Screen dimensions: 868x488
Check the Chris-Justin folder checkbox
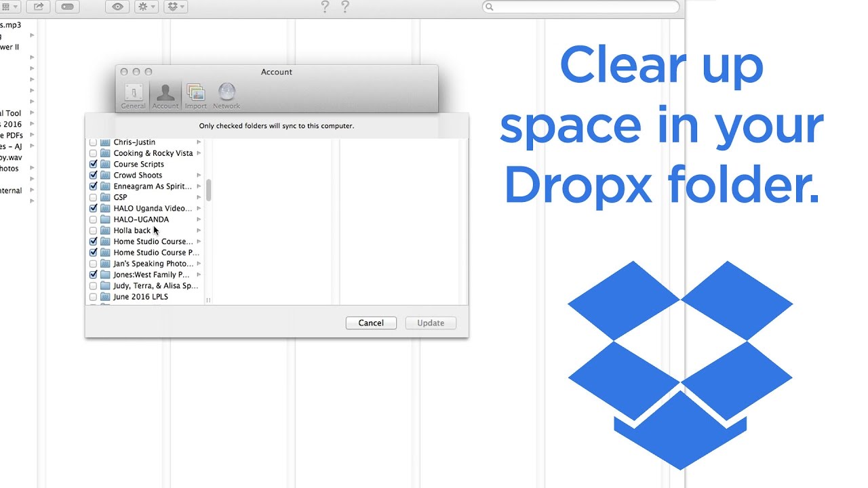(x=93, y=142)
